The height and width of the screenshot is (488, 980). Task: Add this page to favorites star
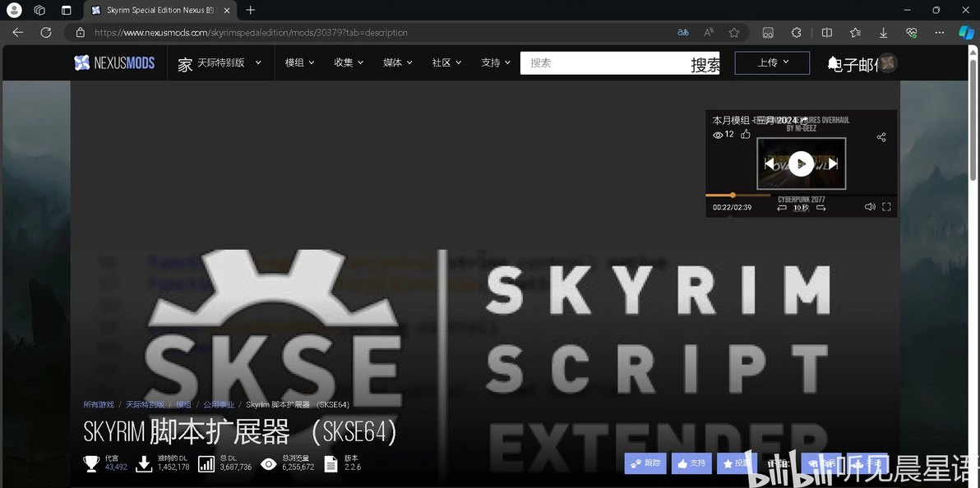click(x=734, y=33)
